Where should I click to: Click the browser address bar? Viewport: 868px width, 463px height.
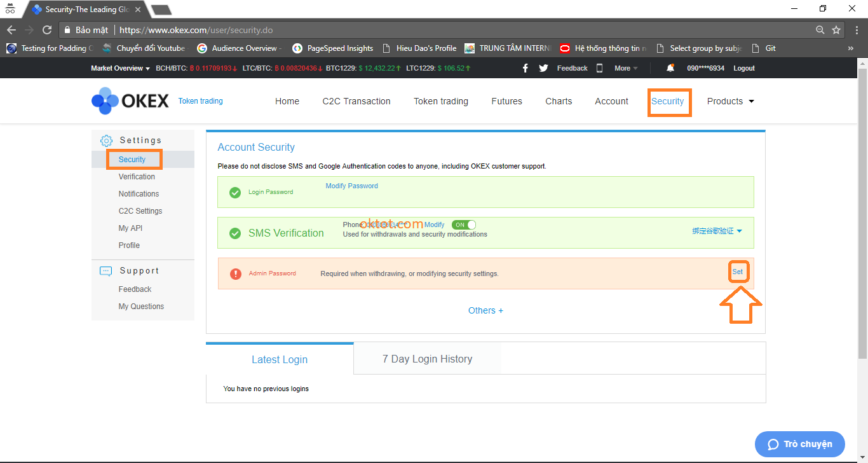coord(445,30)
